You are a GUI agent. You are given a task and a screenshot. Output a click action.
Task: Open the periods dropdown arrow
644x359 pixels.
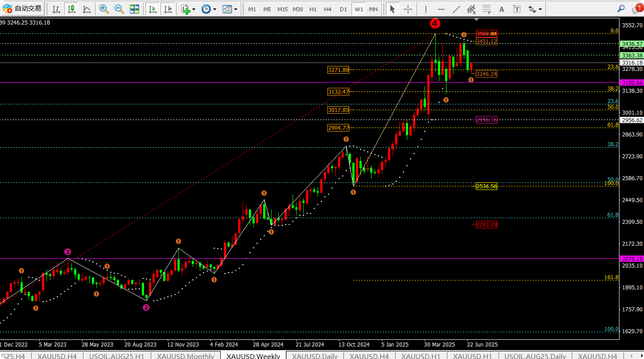point(215,9)
